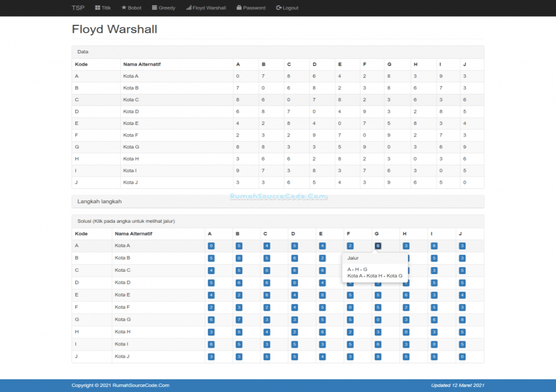Click the Logout exit icon

pos(278,7)
